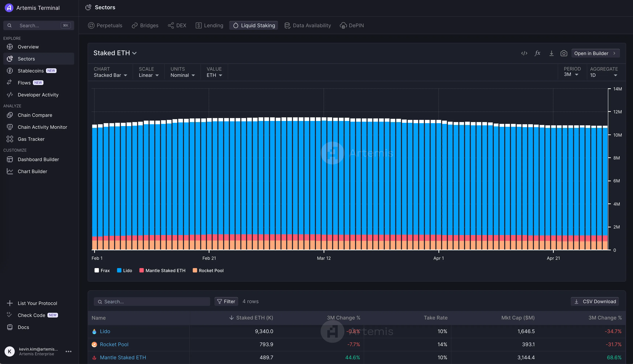Open the Overview sidebar icon

pyautogui.click(x=10, y=47)
